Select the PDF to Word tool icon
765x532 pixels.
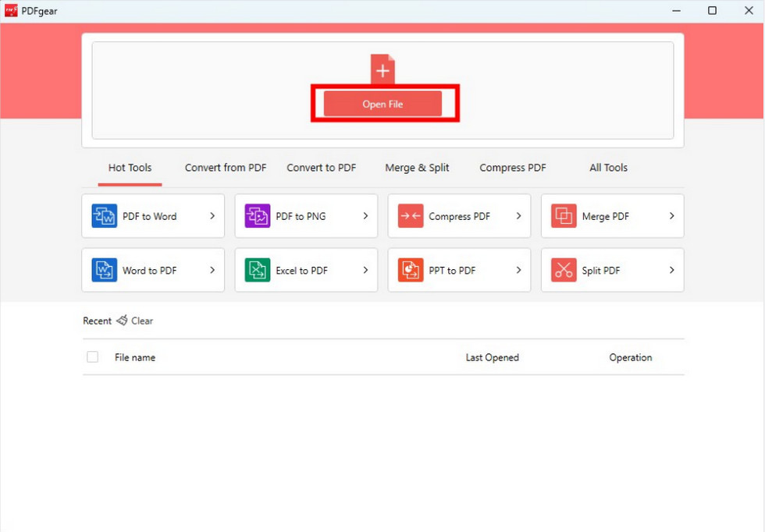pyautogui.click(x=103, y=216)
